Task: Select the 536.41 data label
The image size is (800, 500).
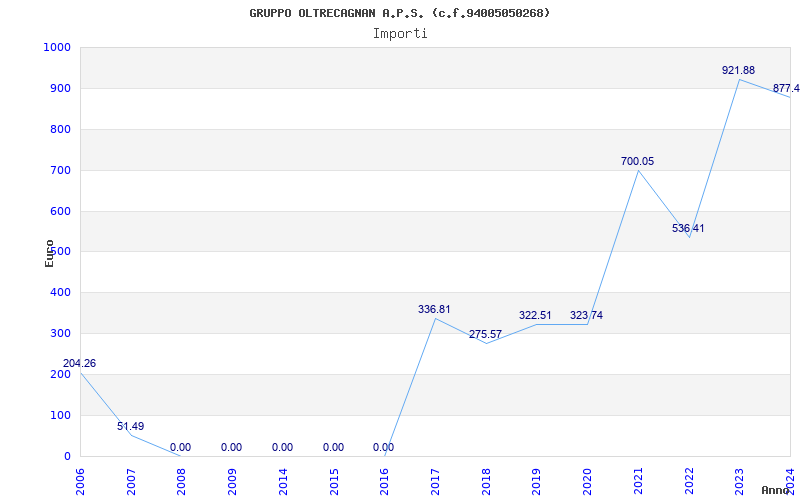Action: click(688, 229)
